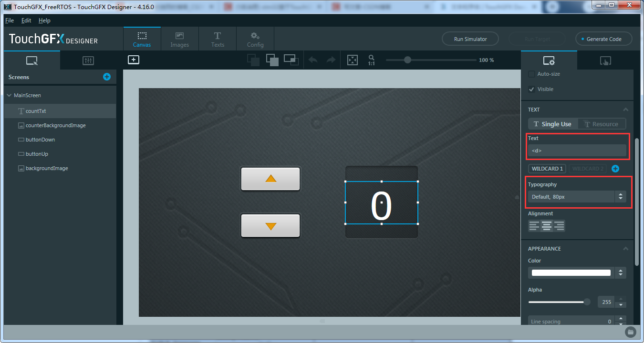Enable the Auto-size checkbox

tap(532, 74)
